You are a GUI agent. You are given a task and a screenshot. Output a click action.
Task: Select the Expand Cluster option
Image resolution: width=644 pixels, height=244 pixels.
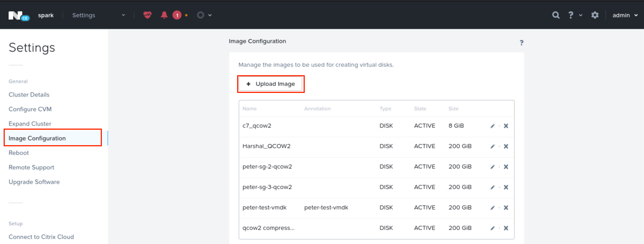[30, 123]
